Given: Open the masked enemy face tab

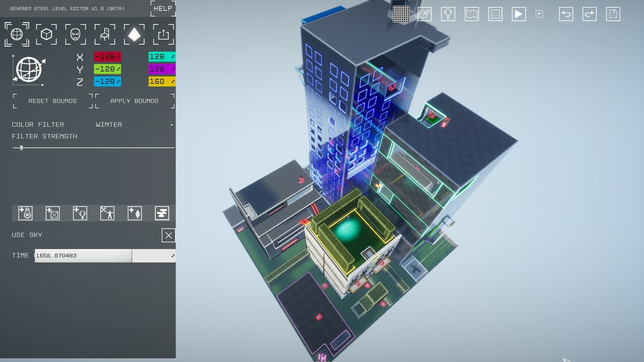Looking at the screenshot, I should pos(75,34).
